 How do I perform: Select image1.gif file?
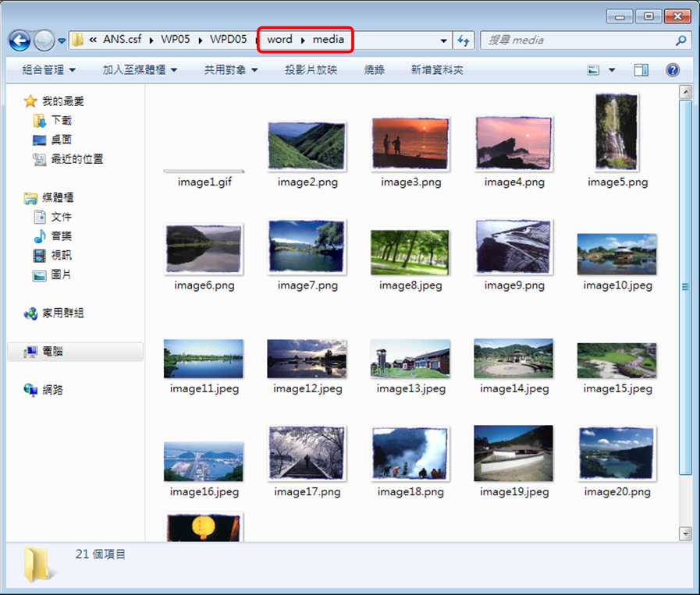pos(204,178)
